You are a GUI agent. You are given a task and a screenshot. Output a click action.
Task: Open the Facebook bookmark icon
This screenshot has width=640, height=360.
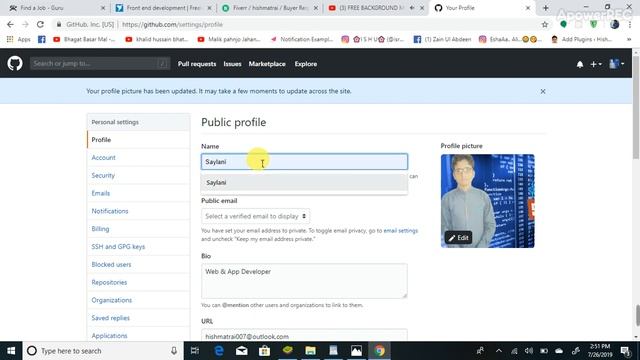(42, 39)
